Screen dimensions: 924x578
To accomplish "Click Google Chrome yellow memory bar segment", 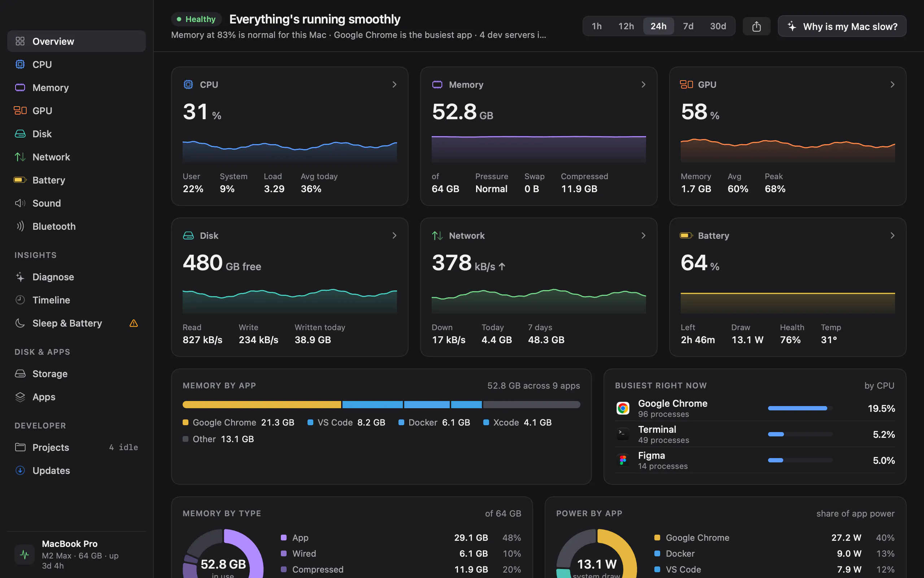I will point(262,405).
